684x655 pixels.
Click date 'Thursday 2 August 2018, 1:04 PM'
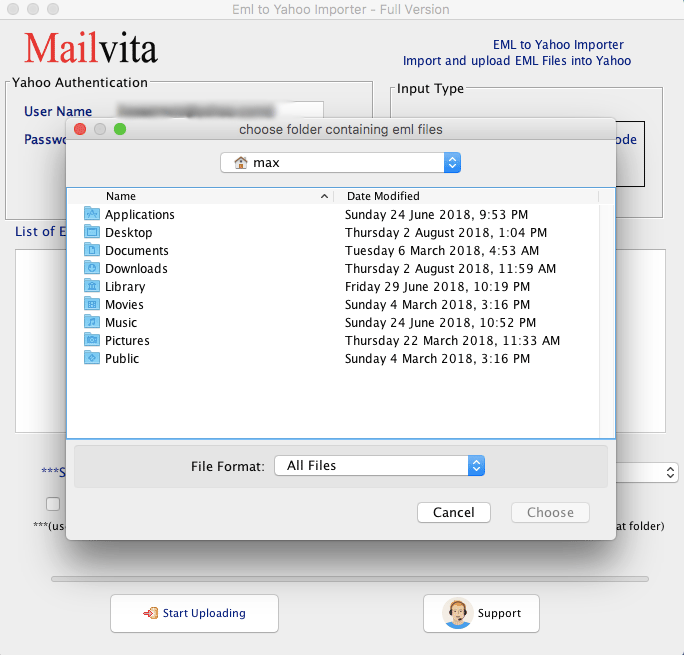click(446, 232)
